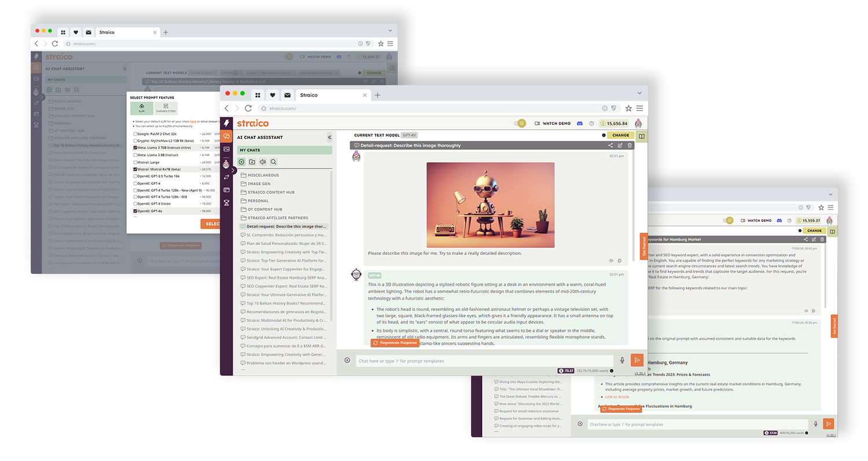Open prompt templates plus icon in middle window input

(347, 360)
